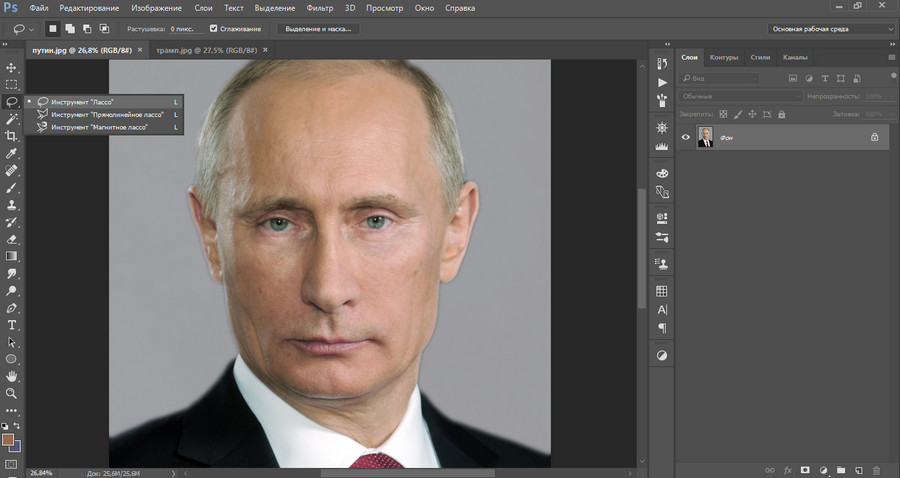Choose the Gradient tool
Image resolution: width=900 pixels, height=478 pixels.
tap(12, 256)
